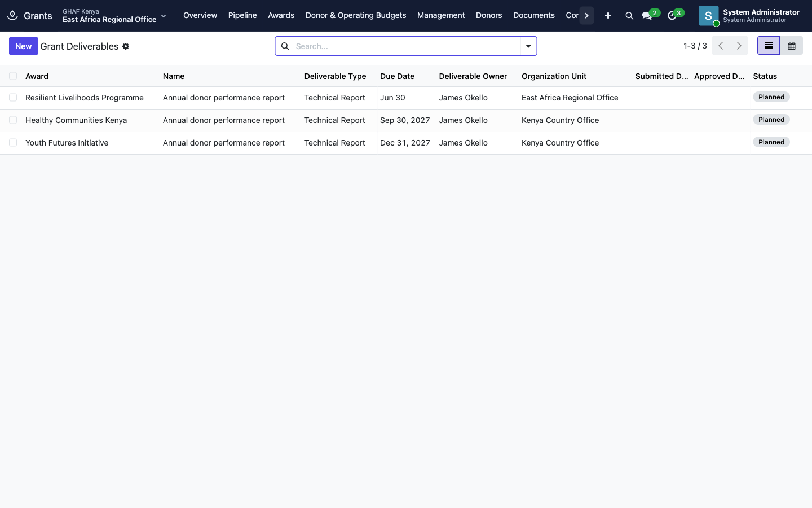Select all rows with header checkbox
Screen dimensions: 812x508
(x=13, y=76)
